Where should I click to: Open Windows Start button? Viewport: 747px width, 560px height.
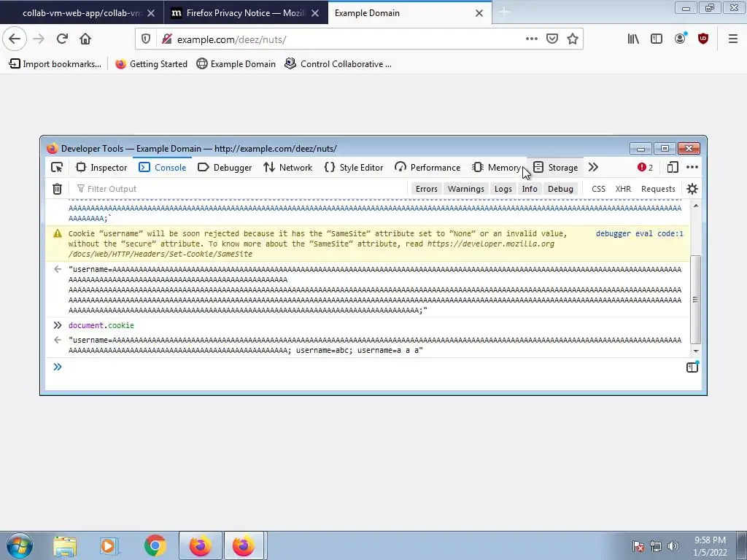click(x=19, y=545)
